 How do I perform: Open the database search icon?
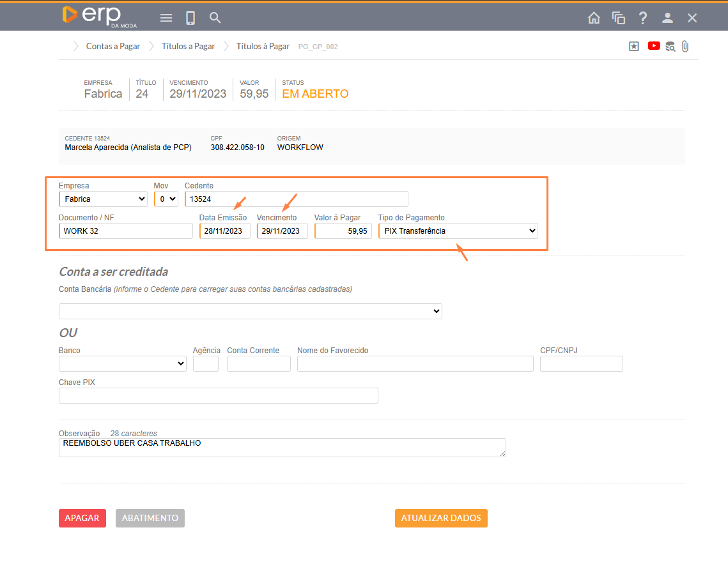[x=670, y=46]
